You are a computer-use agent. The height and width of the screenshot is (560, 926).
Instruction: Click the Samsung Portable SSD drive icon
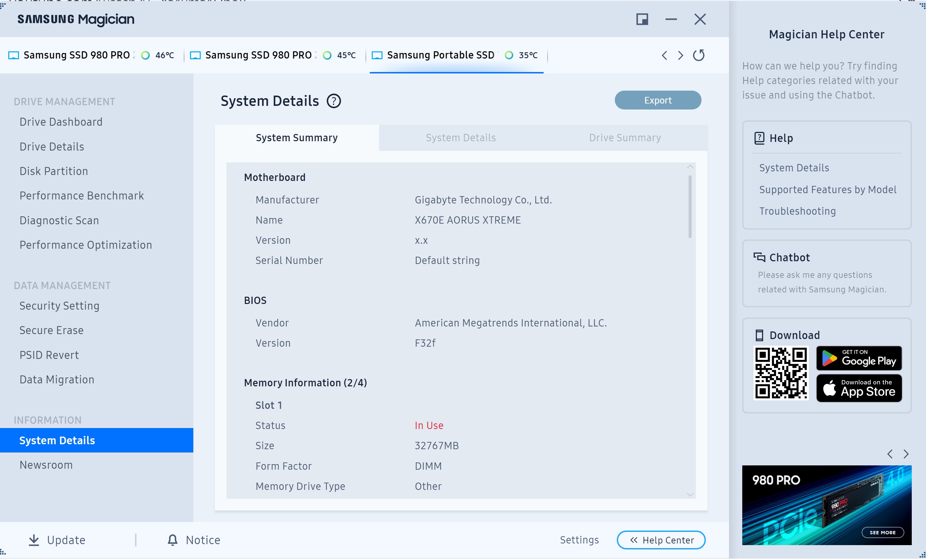(377, 56)
